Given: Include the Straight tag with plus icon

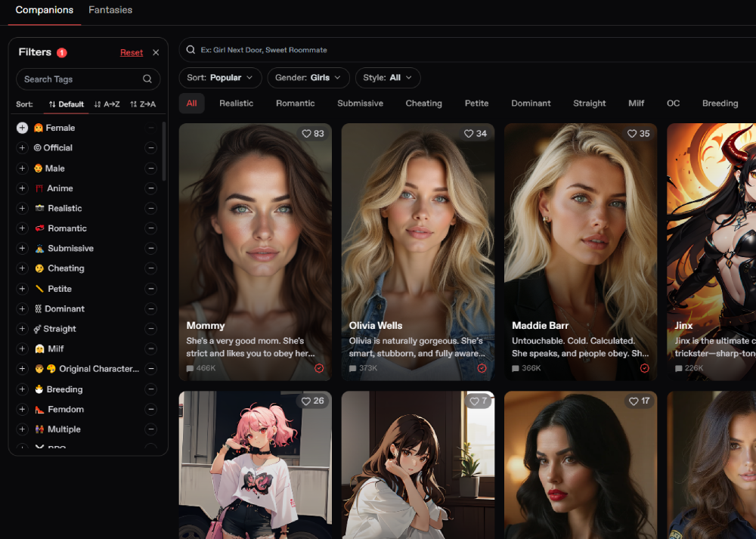Looking at the screenshot, I should pyautogui.click(x=22, y=329).
